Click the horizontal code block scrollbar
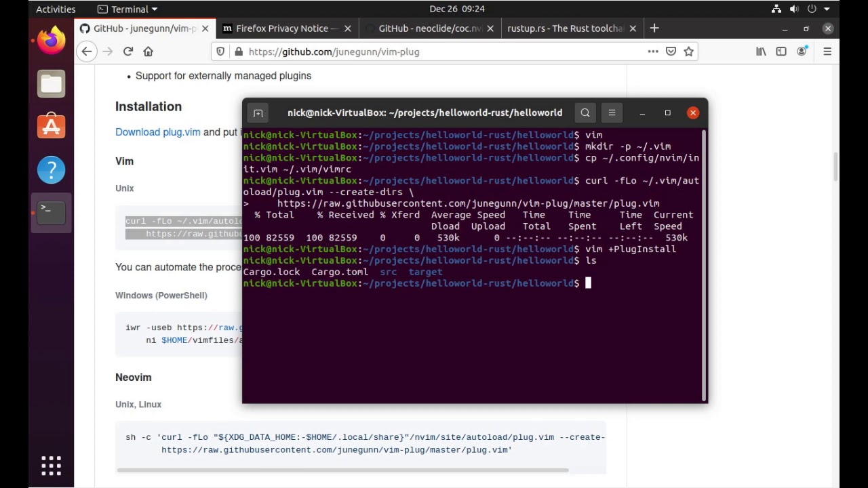 [342, 470]
